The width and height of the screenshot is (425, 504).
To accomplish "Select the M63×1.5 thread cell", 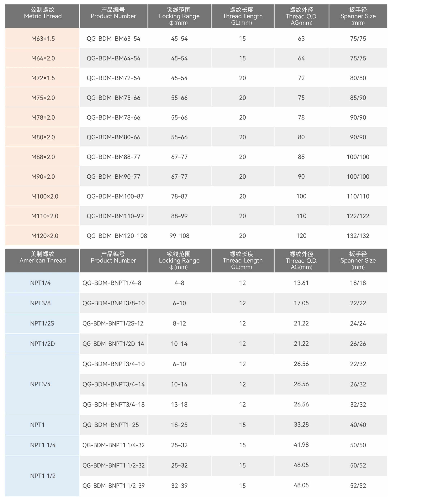I will (x=43, y=38).
